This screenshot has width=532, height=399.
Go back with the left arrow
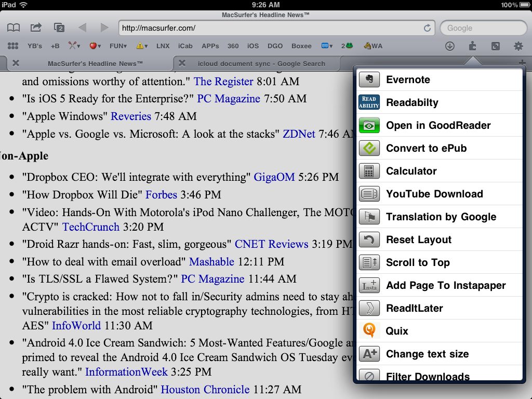82,28
